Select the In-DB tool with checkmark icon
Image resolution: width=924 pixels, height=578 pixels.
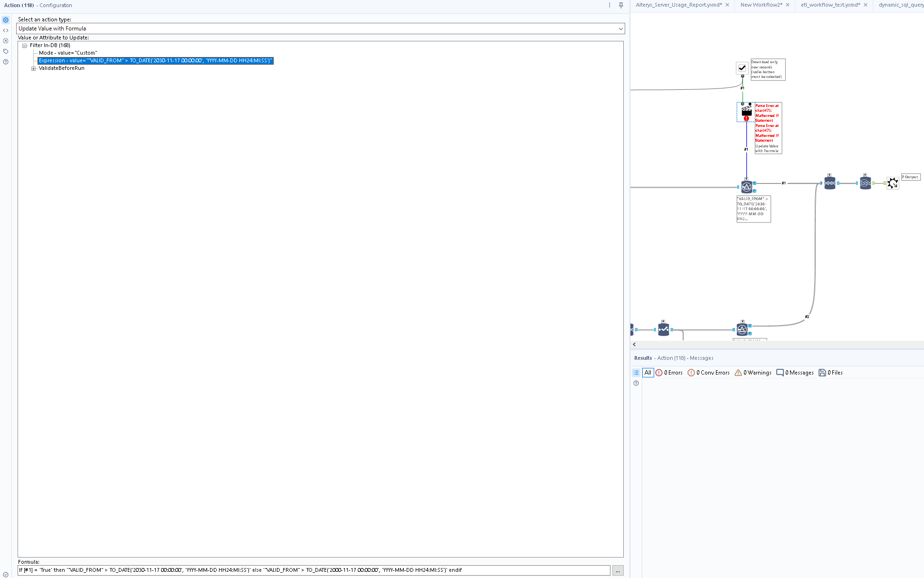(x=664, y=329)
